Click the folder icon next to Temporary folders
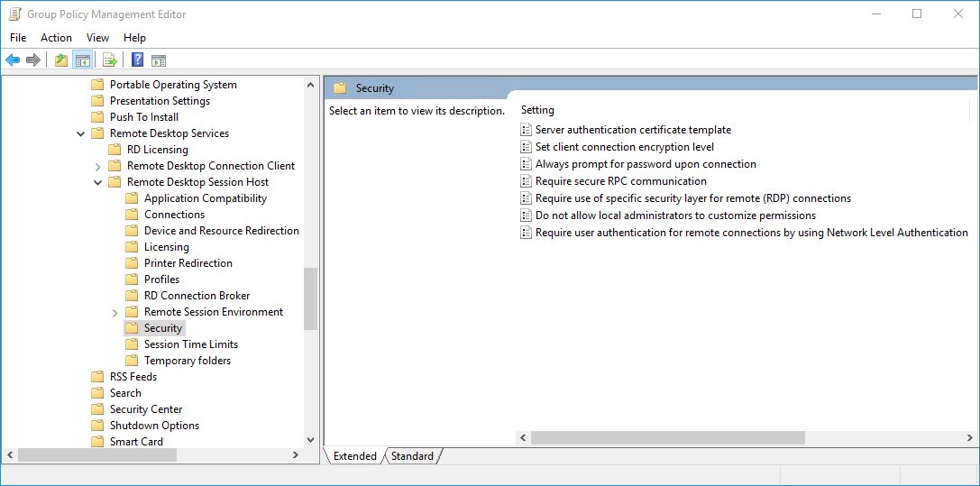The image size is (980, 486). [x=132, y=361]
